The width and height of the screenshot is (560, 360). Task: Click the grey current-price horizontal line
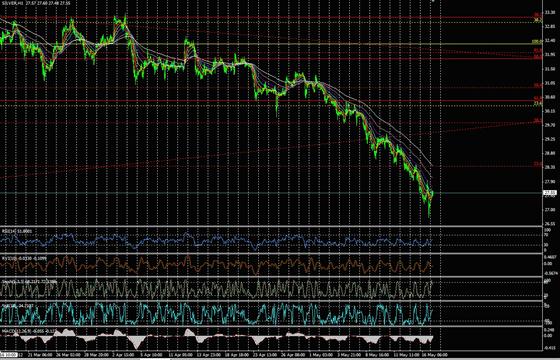271,193
